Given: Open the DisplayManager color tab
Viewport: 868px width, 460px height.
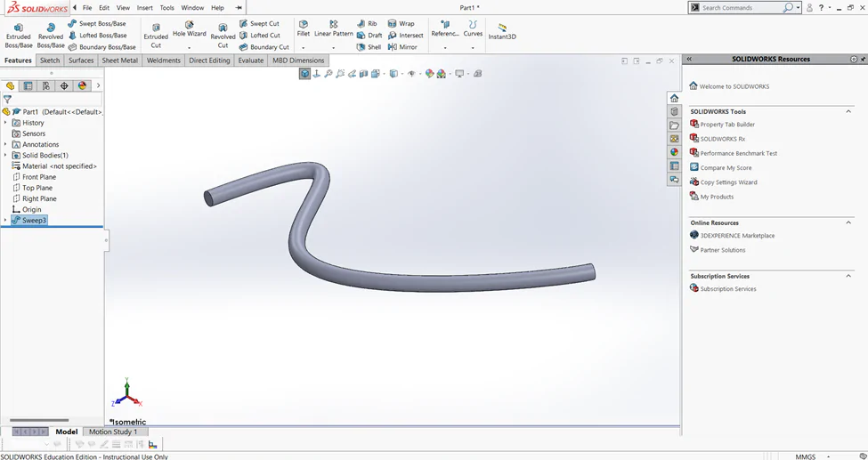Looking at the screenshot, I should tap(83, 85).
